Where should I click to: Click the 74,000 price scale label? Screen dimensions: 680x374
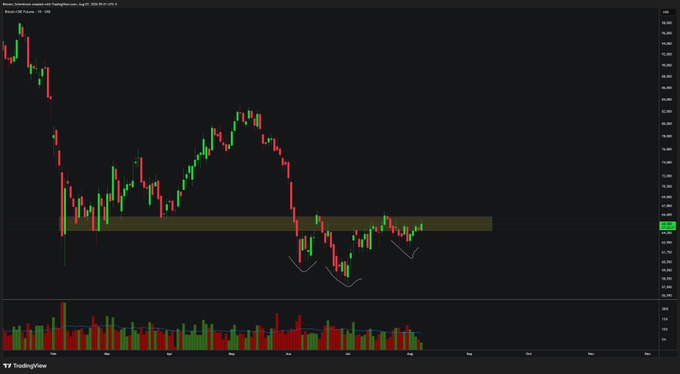pyautogui.click(x=667, y=162)
